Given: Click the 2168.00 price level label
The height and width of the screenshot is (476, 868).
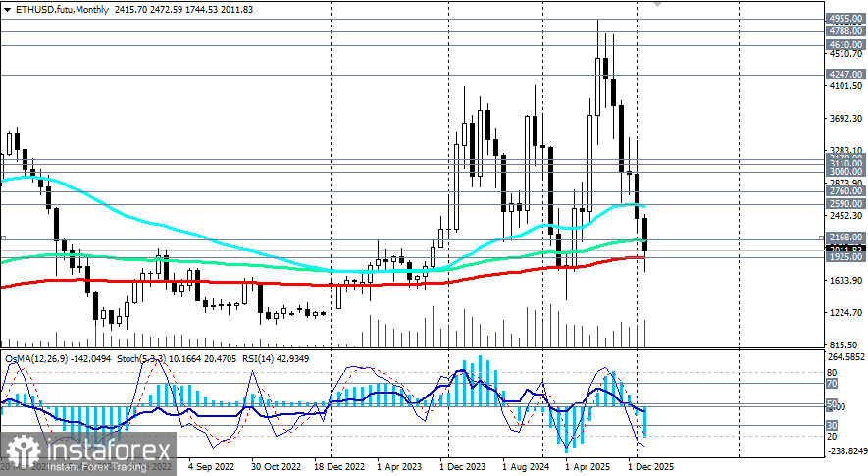Looking at the screenshot, I should point(844,238).
